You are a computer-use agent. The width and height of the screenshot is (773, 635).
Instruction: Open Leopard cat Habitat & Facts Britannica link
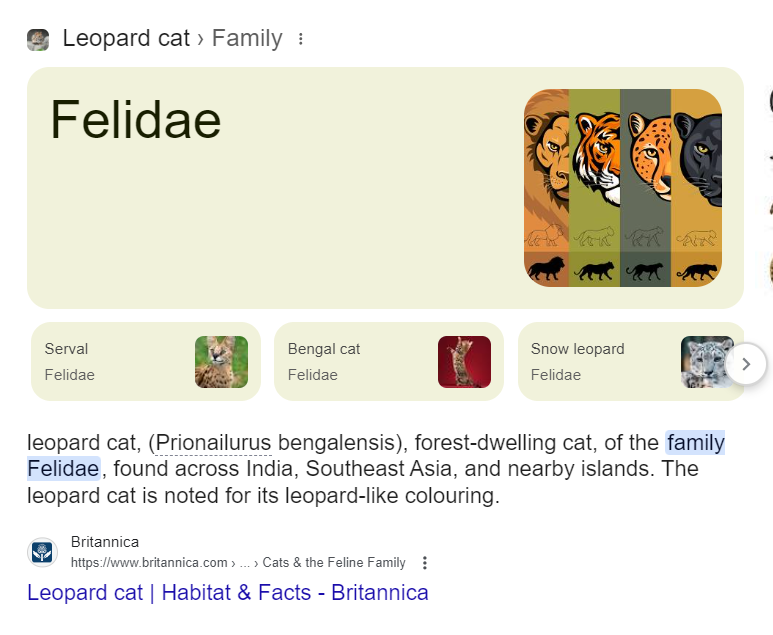[228, 592]
